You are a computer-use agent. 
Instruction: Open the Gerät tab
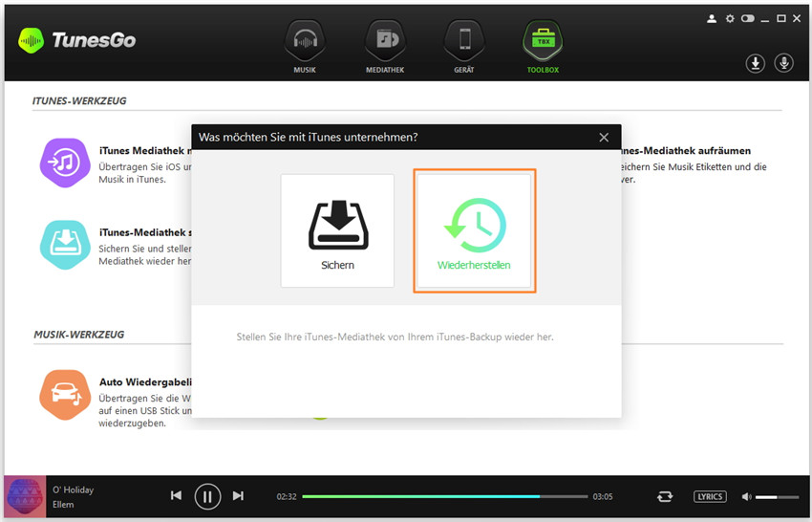[464, 47]
